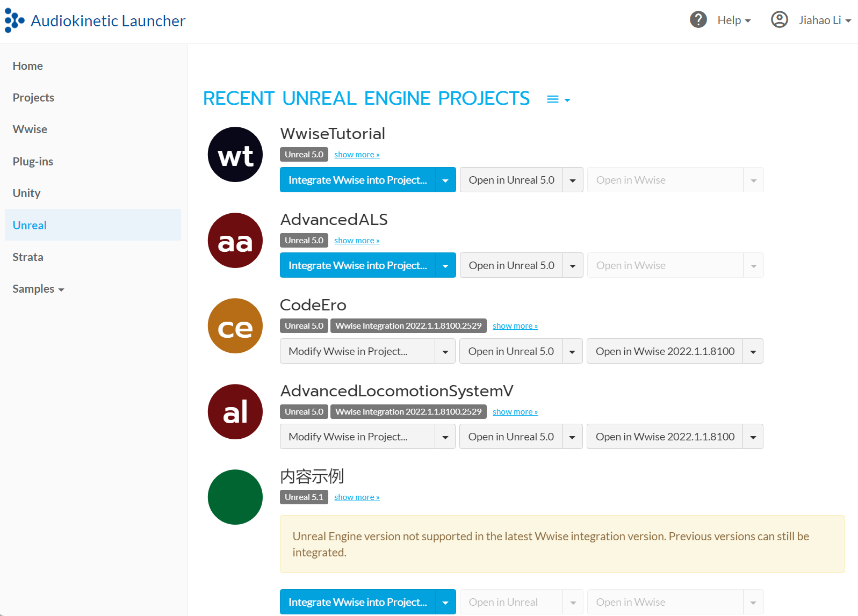Click the CodeEro 'ce' project icon
This screenshot has width=858, height=616.
tap(235, 326)
